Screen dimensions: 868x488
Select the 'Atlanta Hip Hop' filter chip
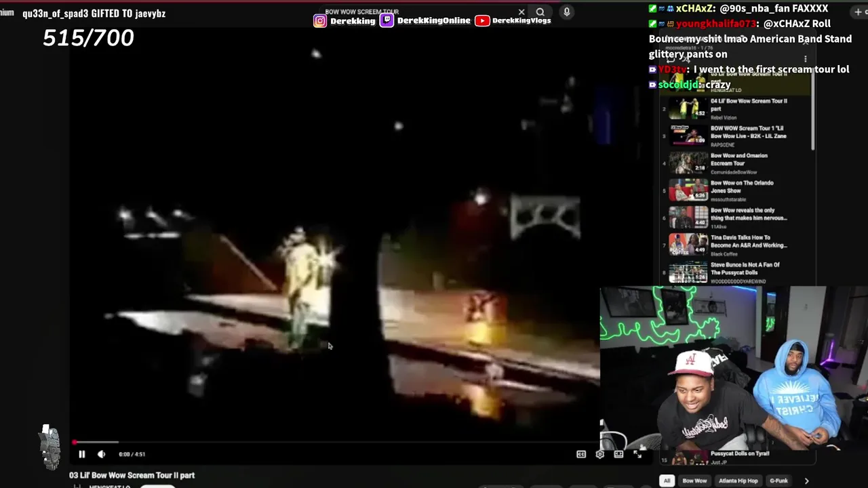pos(738,481)
